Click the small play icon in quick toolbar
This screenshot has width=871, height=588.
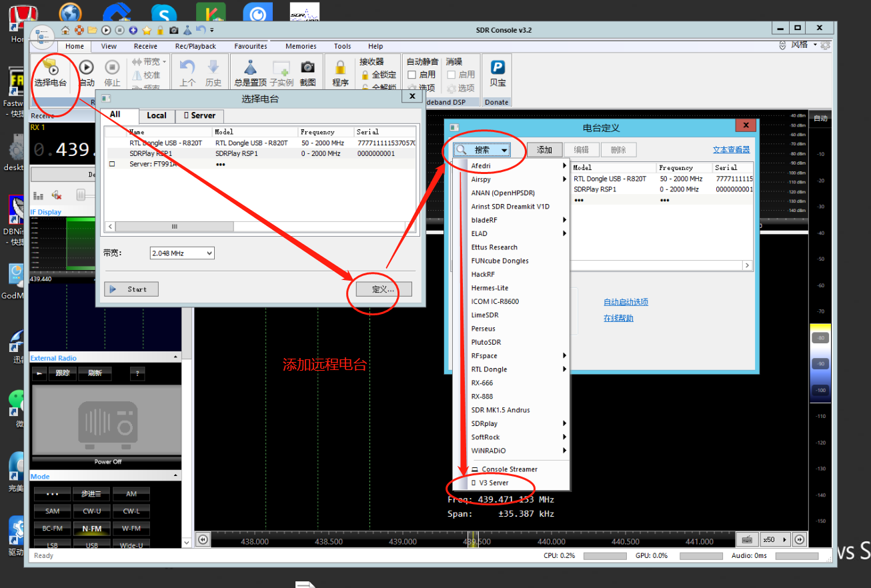click(x=106, y=30)
